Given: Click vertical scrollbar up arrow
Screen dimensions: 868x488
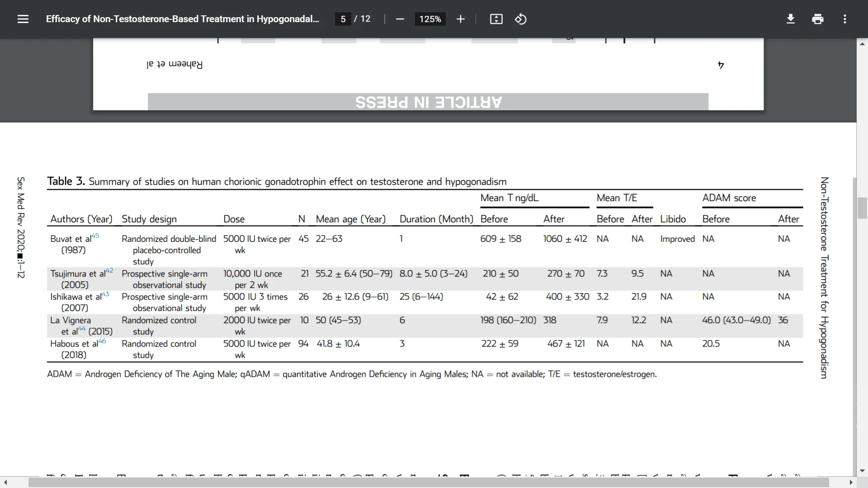Looking at the screenshot, I should click(x=862, y=44).
